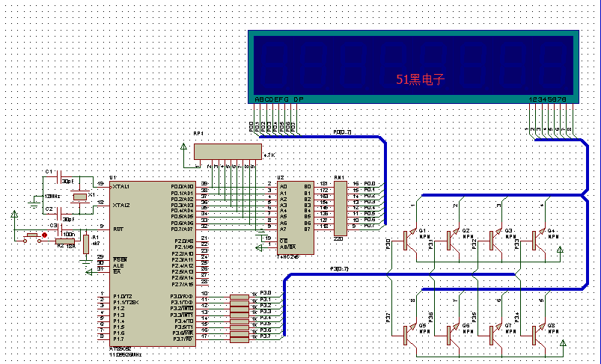
Task: Click the power terminal at U2's AB/BA pin
Action: coord(259,248)
